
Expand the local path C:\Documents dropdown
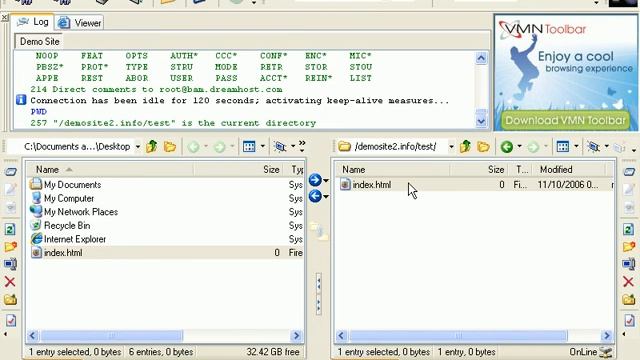[x=138, y=147]
